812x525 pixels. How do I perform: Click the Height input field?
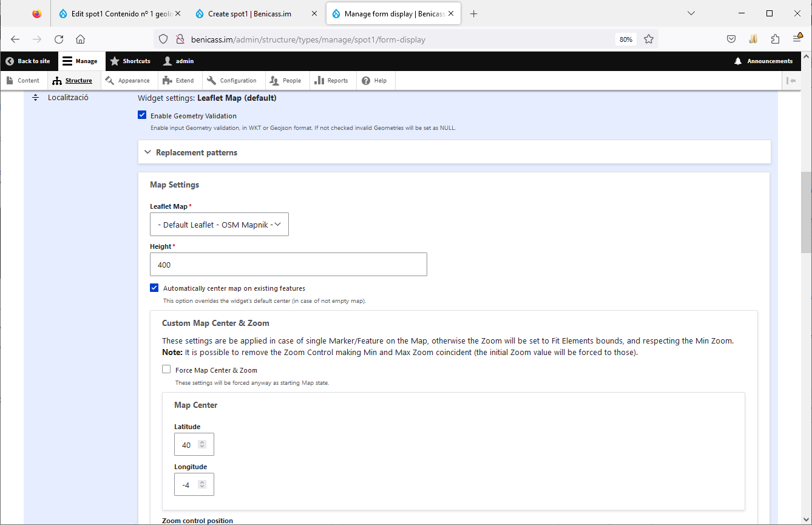(x=288, y=265)
